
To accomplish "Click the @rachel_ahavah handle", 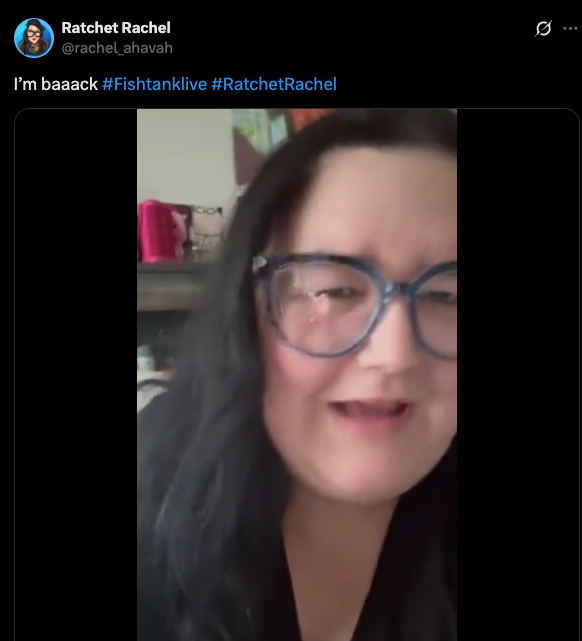I will pyautogui.click(x=117, y=48).
